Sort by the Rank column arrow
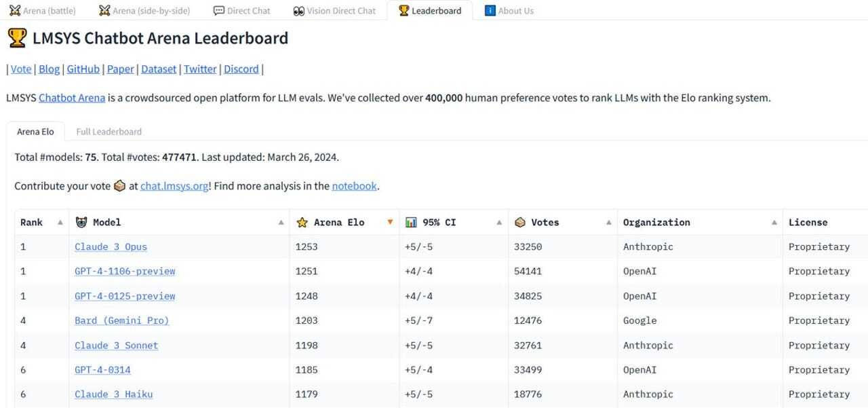Viewport: 868px width, 408px height. point(60,223)
